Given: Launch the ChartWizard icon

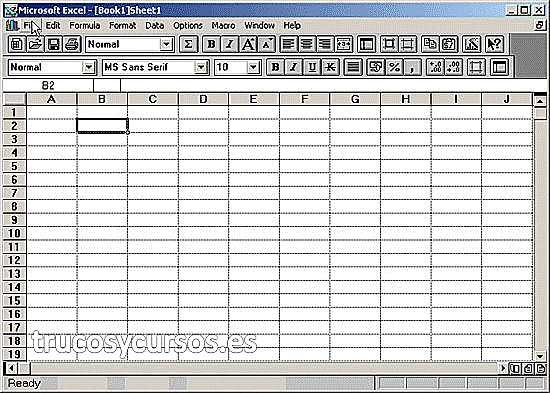Looking at the screenshot, I should (471, 44).
